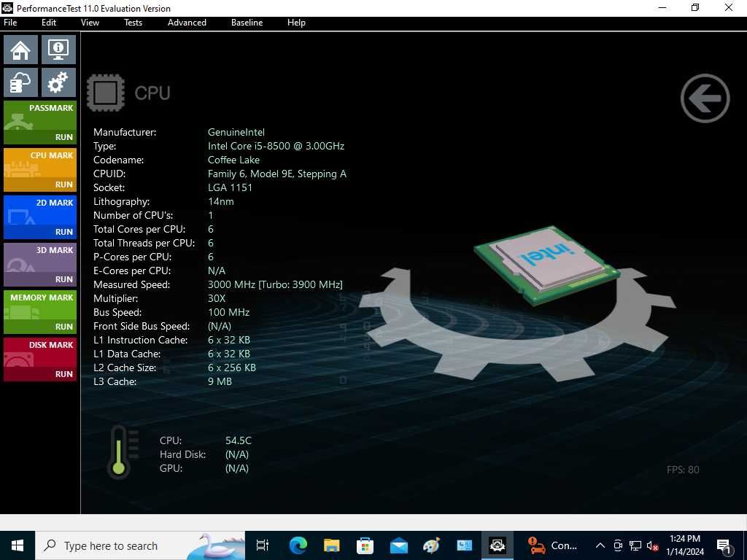Click the 'Total Threads per CPU:' label
Image resolution: width=747 pixels, height=560 pixels.
[144, 243]
